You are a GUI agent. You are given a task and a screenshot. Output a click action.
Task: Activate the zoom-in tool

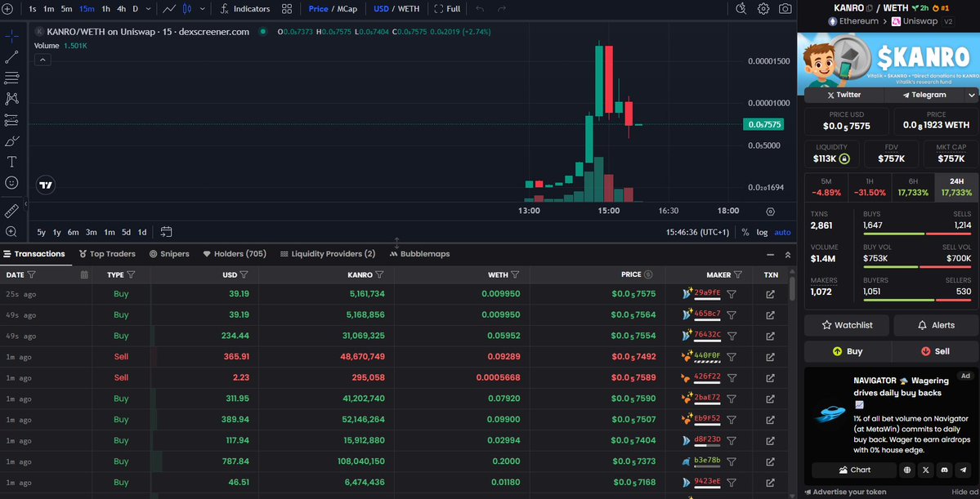point(11,232)
